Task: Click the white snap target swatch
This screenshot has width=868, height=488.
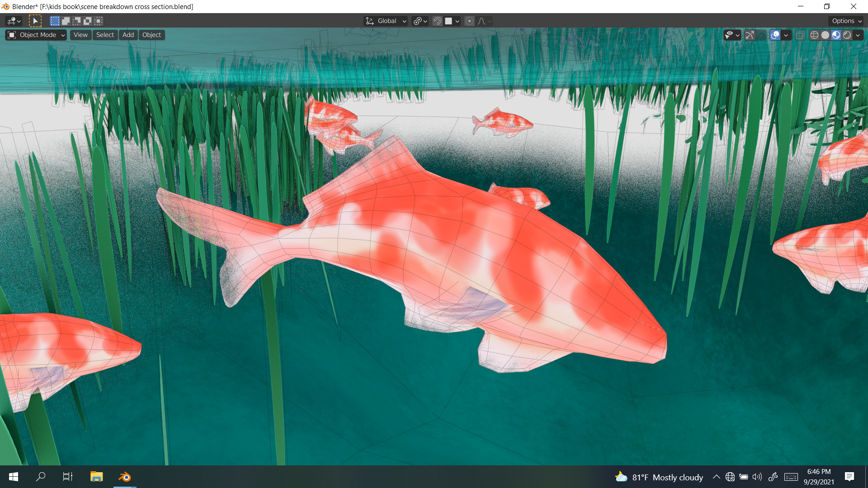Action: click(x=448, y=21)
